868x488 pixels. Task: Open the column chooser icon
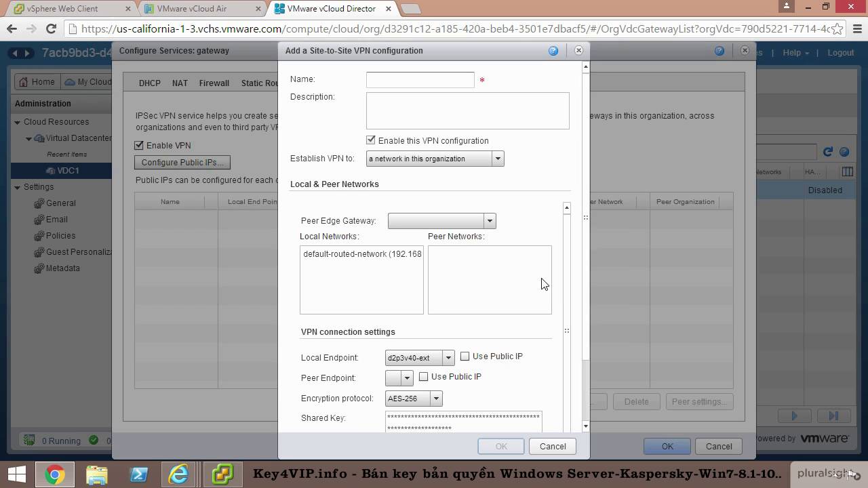[x=847, y=171]
